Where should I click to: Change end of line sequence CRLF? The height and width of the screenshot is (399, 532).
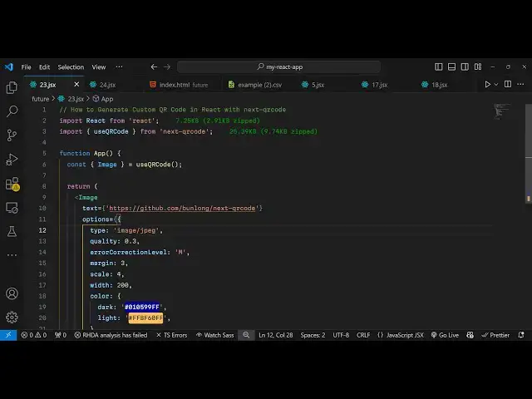pyautogui.click(x=363, y=335)
